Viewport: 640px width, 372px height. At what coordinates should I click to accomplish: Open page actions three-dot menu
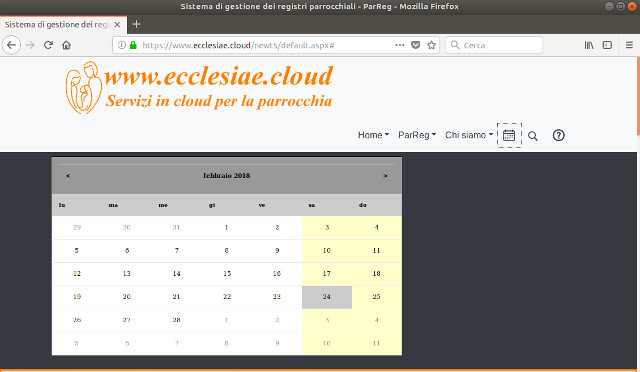coord(400,45)
